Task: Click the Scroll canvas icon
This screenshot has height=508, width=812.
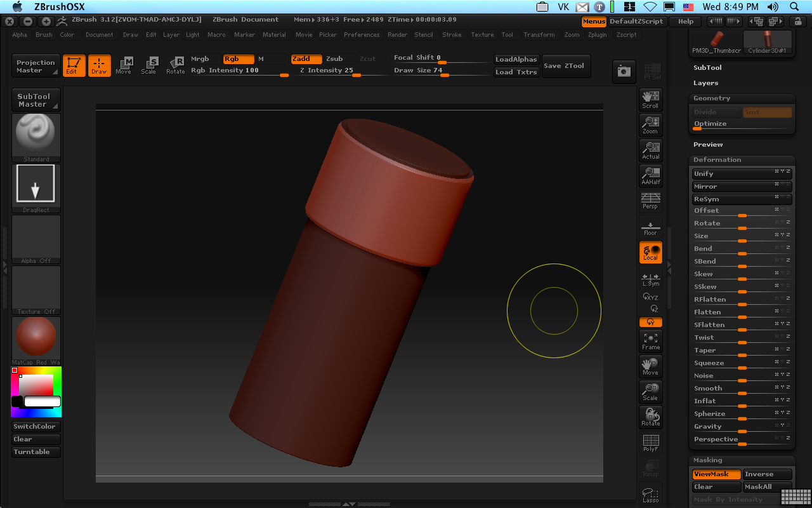Action: tap(650, 99)
